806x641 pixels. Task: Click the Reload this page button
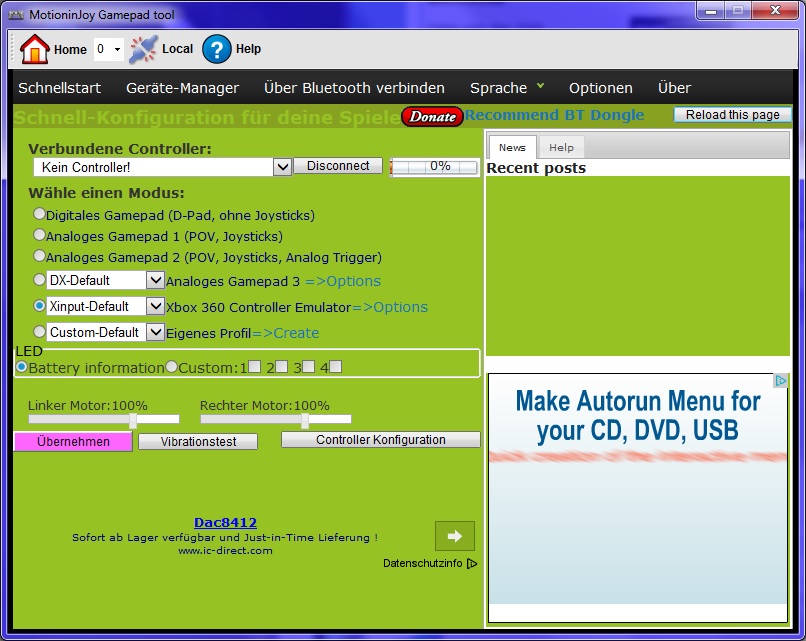coord(732,115)
